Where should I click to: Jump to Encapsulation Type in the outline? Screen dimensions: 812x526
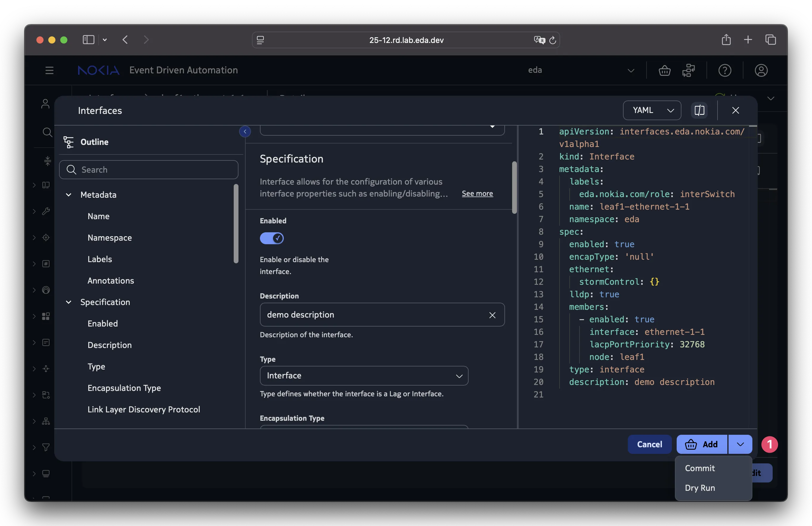(124, 388)
